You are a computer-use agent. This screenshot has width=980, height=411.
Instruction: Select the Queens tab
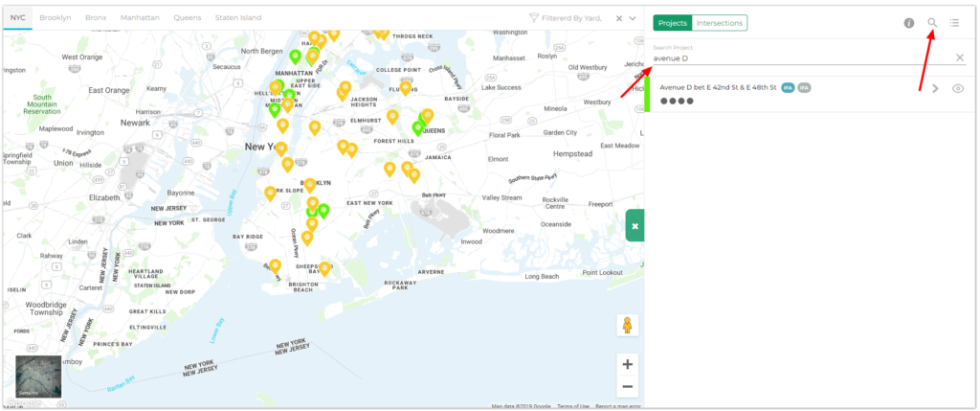coord(188,18)
